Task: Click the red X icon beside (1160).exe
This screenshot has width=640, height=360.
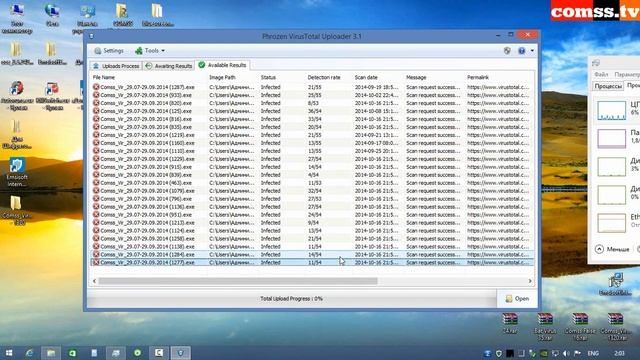Action: coord(96,143)
